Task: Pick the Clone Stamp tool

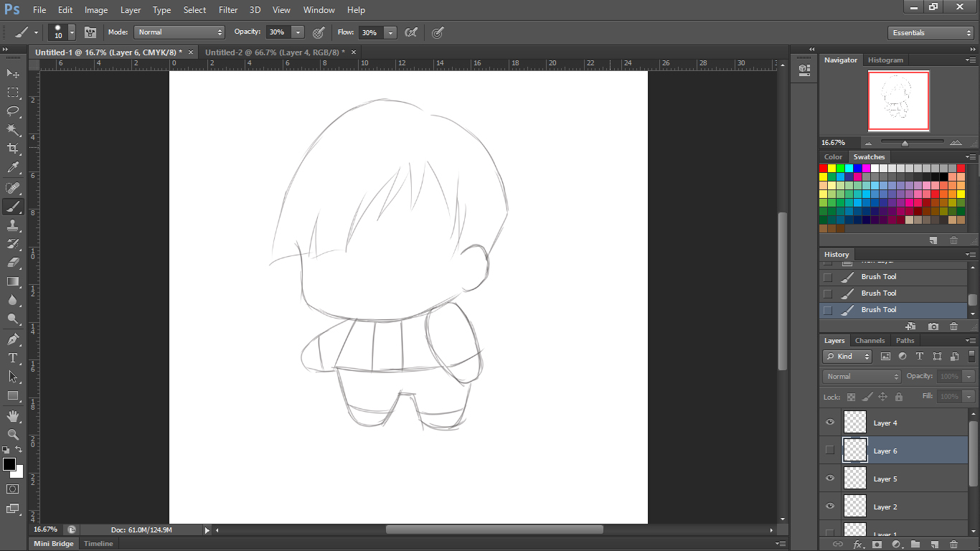Action: pos(11,225)
